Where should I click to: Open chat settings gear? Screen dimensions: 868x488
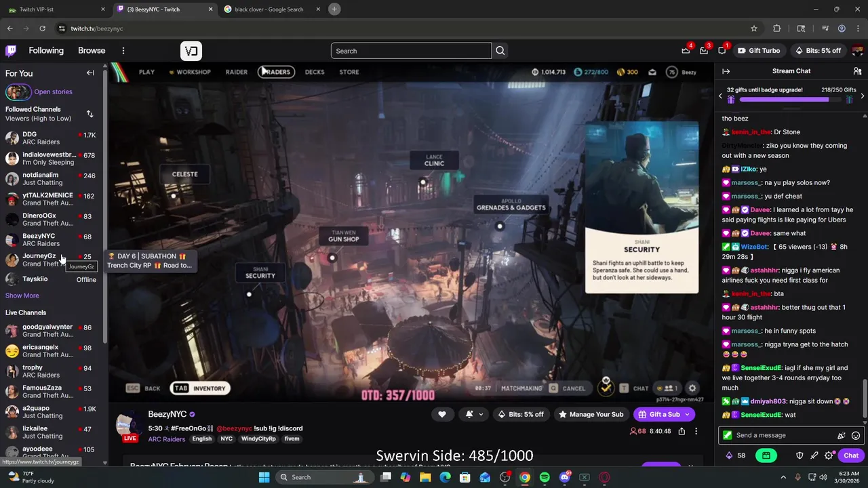point(829,455)
